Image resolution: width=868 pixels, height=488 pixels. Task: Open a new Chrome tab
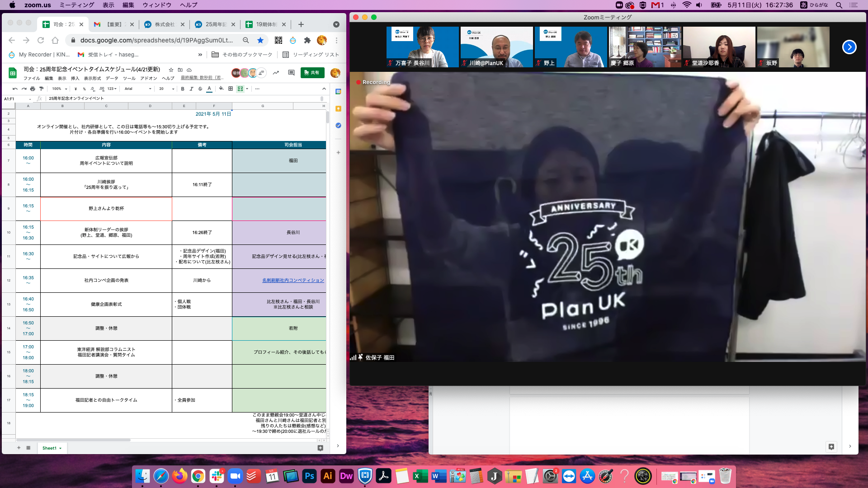point(301,24)
